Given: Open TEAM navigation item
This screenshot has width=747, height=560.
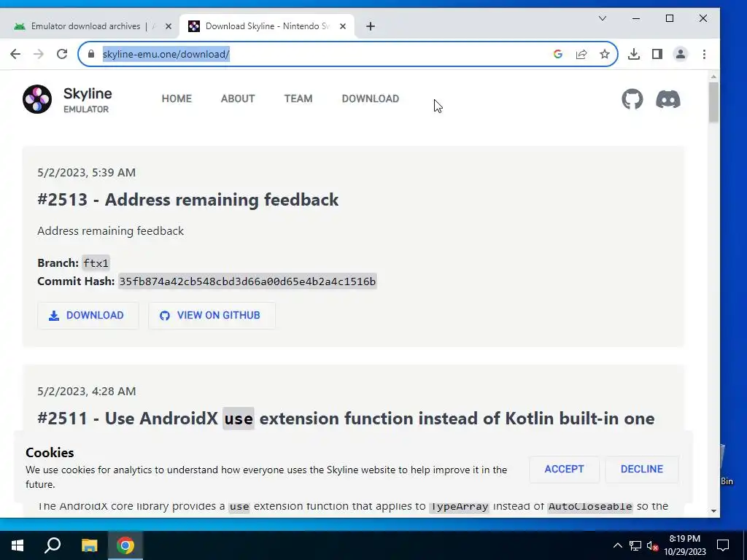Looking at the screenshot, I should tap(298, 98).
